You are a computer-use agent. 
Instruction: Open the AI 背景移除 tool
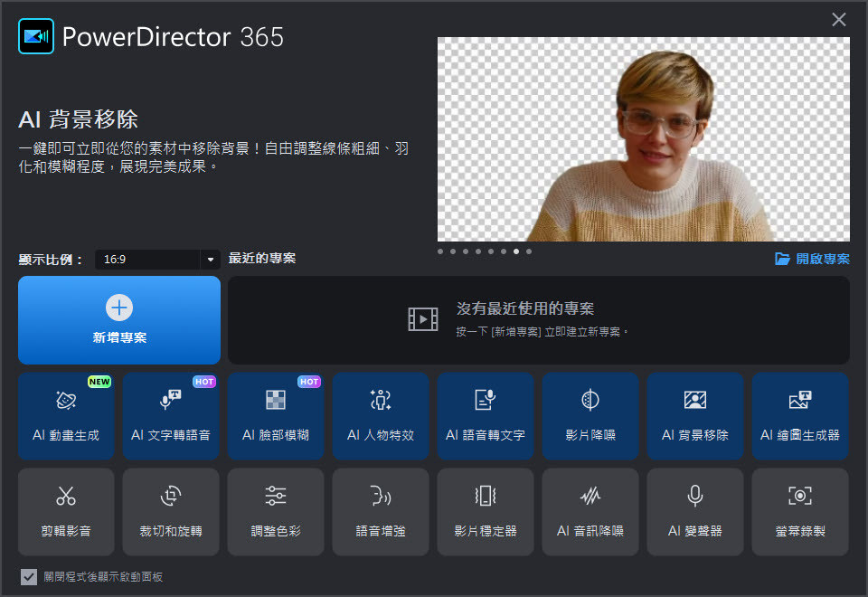(x=695, y=416)
